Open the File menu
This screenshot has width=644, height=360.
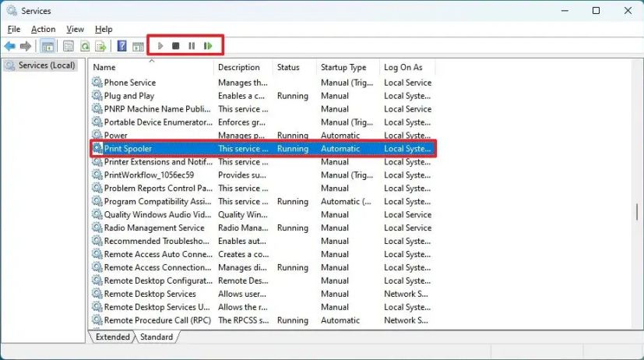(x=13, y=29)
